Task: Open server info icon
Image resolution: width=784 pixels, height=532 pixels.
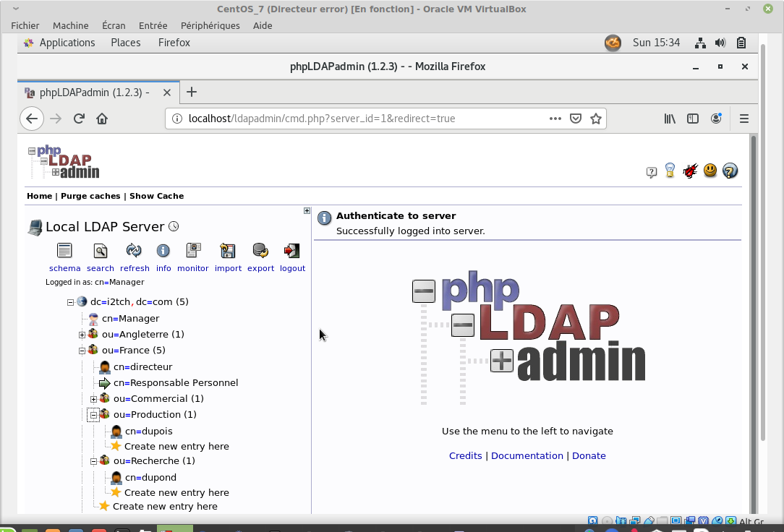Action: tap(163, 251)
